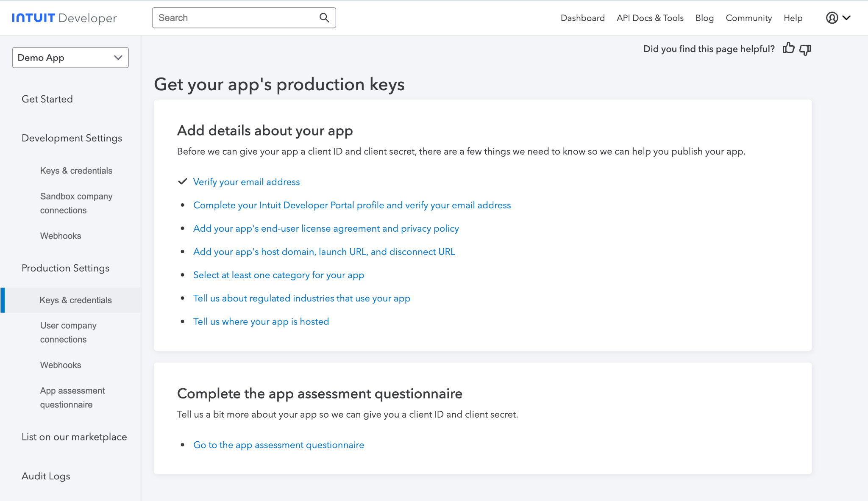The height and width of the screenshot is (501, 868).
Task: Open Audit Logs in the sidebar
Action: pyautogui.click(x=46, y=476)
